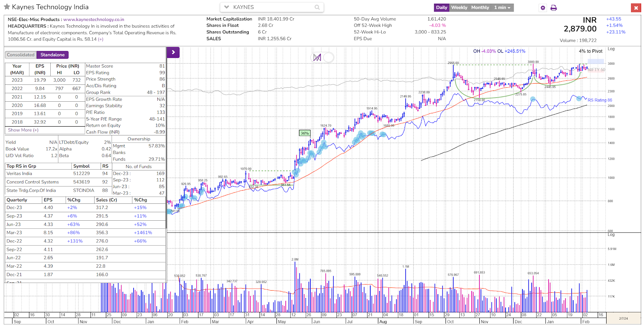Click the NIFTY 50 line label
This screenshot has height=326, width=644.
[x=597, y=70]
